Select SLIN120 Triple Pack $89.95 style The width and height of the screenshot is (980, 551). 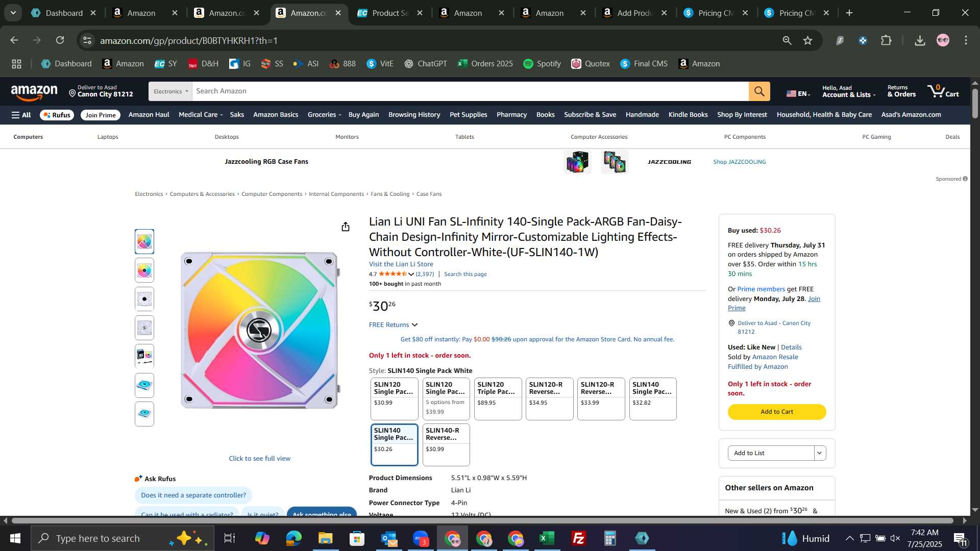click(498, 399)
